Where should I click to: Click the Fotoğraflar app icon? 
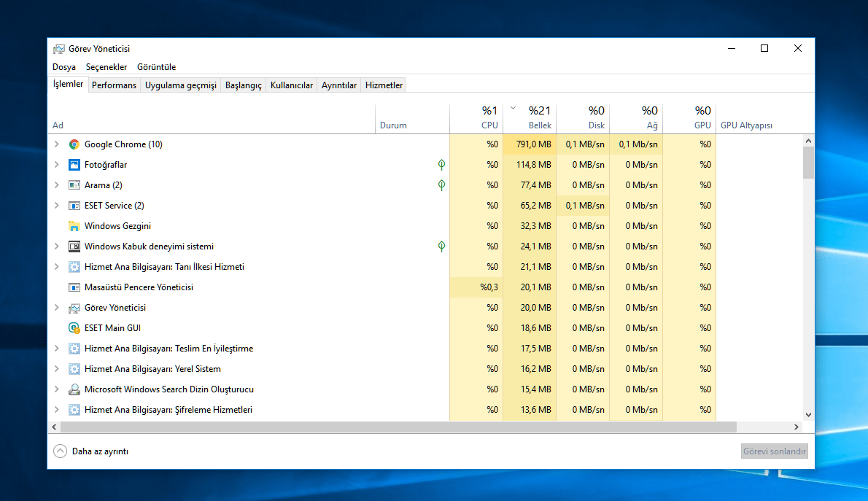[x=74, y=165]
